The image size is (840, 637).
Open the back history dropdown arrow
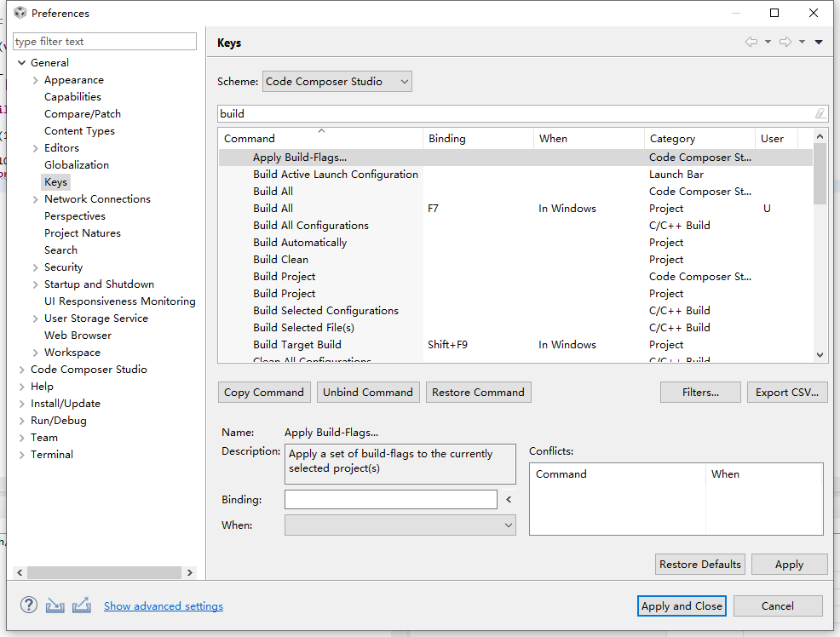[768, 42]
